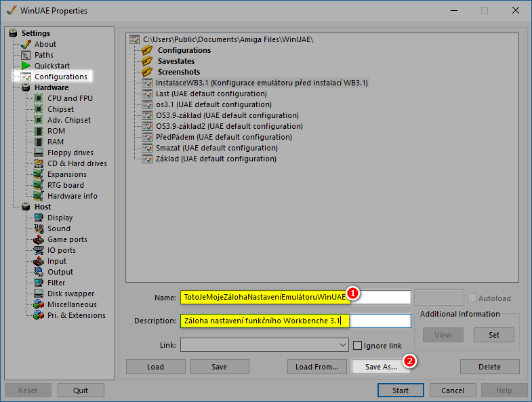Screen dimensions: 532x402
Task: Select Smazat configuration entry
Action: (x=216, y=148)
